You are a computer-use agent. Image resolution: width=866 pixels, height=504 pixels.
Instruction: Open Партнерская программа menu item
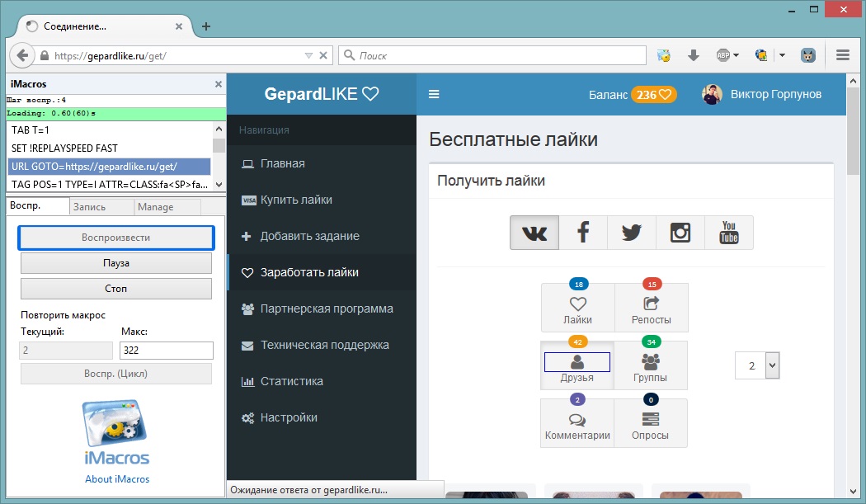tap(322, 309)
